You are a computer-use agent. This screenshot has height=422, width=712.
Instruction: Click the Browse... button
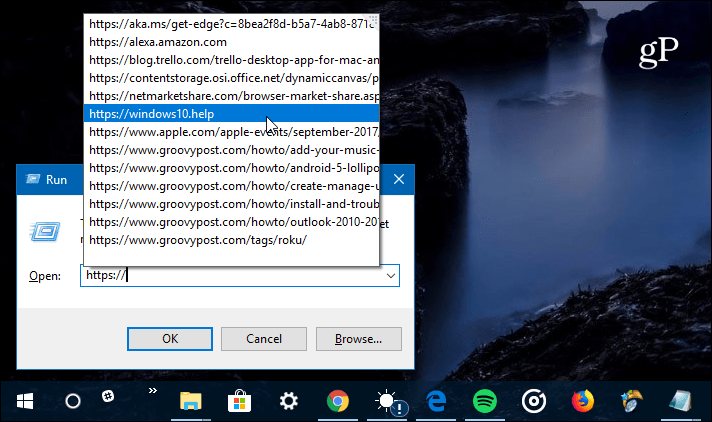359,339
